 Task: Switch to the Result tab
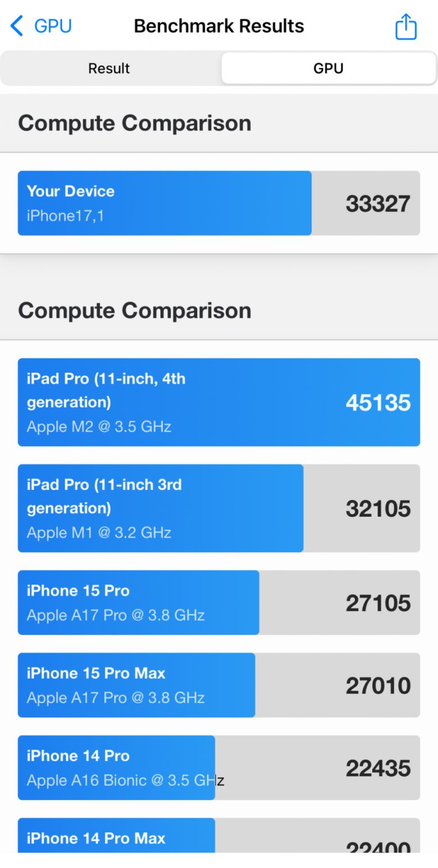pos(108,68)
